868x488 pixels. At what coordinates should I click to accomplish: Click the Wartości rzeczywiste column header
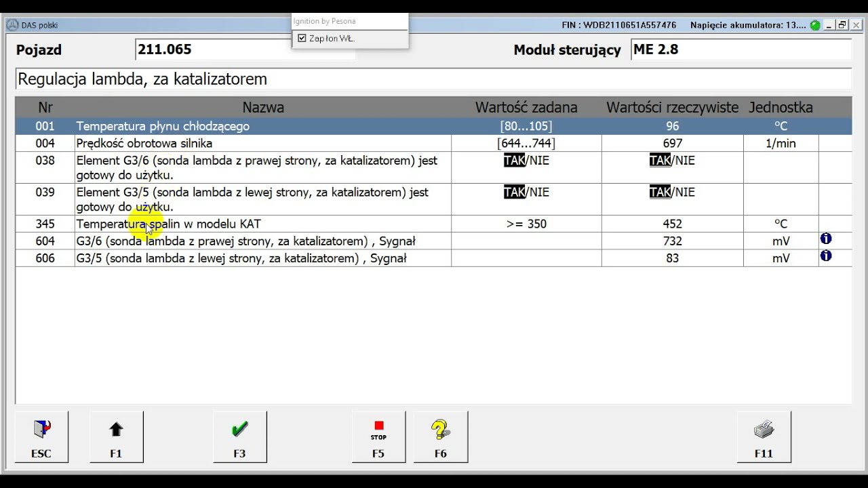point(672,107)
